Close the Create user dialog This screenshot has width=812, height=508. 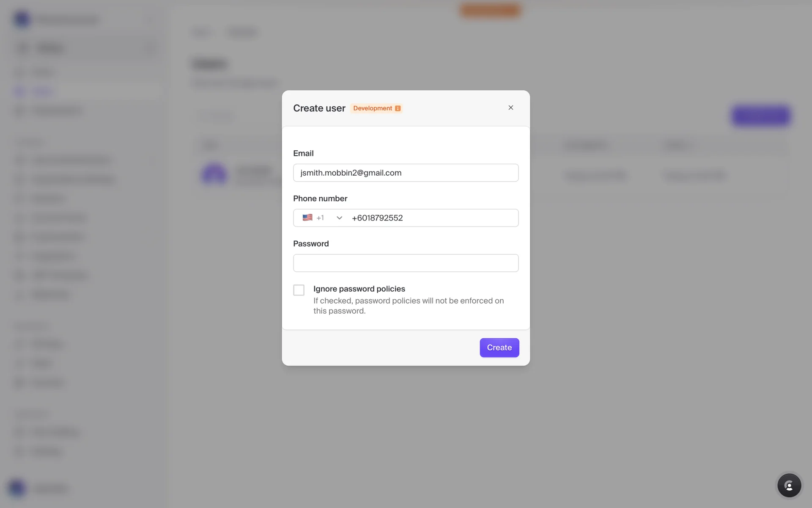pos(510,108)
